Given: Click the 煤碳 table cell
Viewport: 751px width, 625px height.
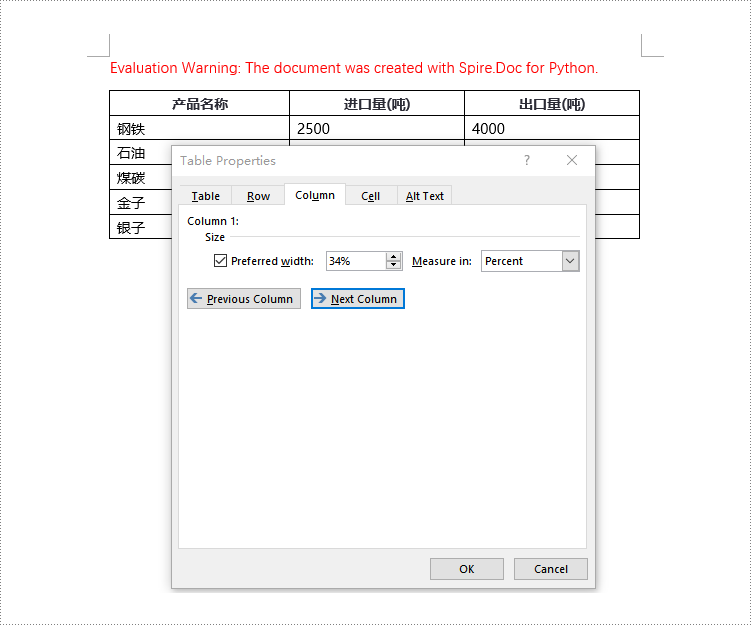Looking at the screenshot, I should [140, 178].
